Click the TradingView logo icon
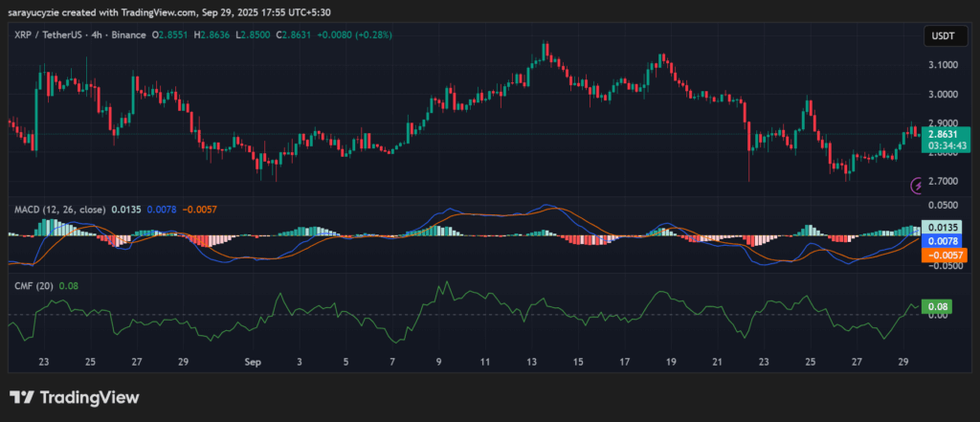980x422 pixels. (21, 397)
